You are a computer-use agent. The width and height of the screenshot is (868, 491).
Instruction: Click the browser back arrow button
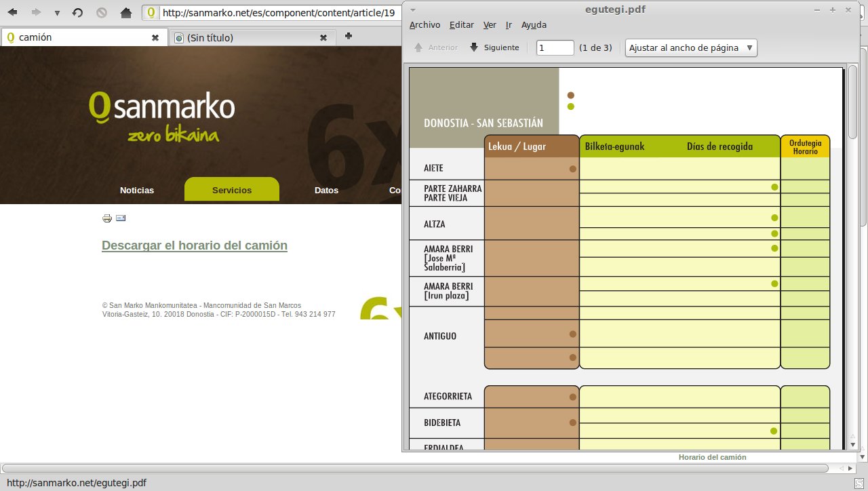tap(12, 13)
